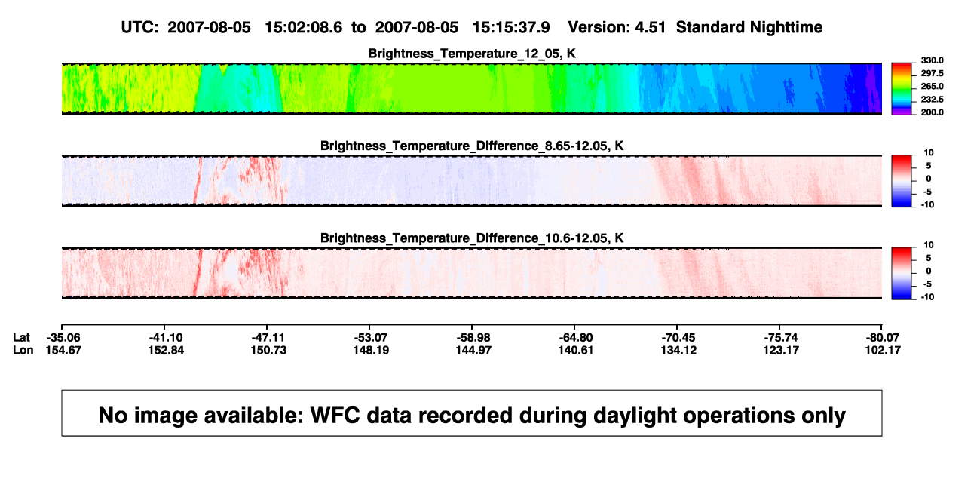Click the 'Version: 4.51' text in the header
The image size is (980, 503).
click(618, 27)
